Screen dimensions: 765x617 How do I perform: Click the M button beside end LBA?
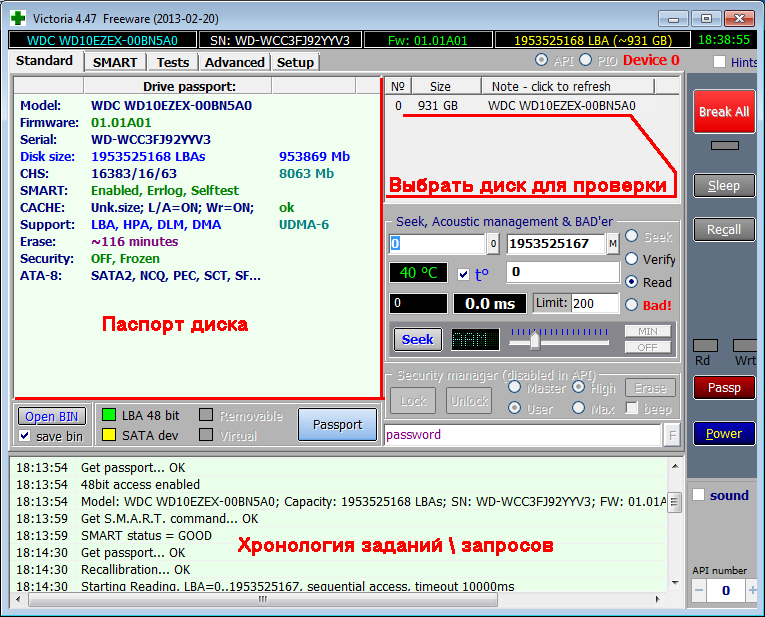coord(613,243)
